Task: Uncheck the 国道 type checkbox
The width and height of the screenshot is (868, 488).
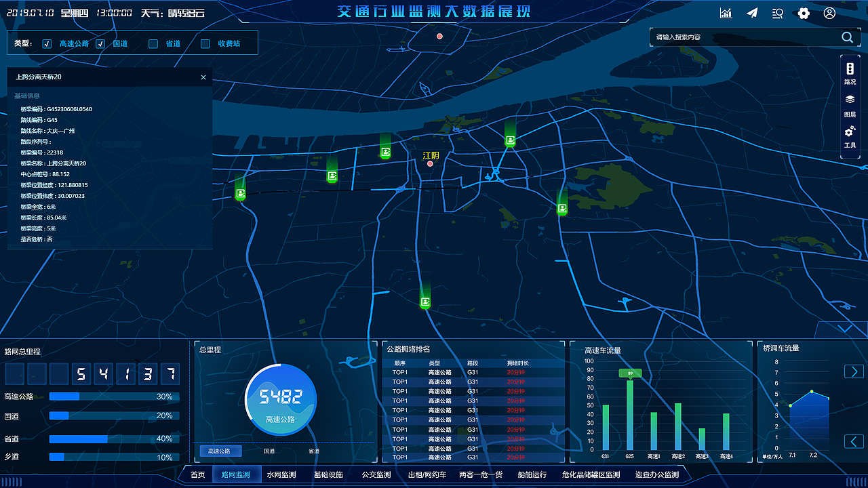Action: coord(100,43)
